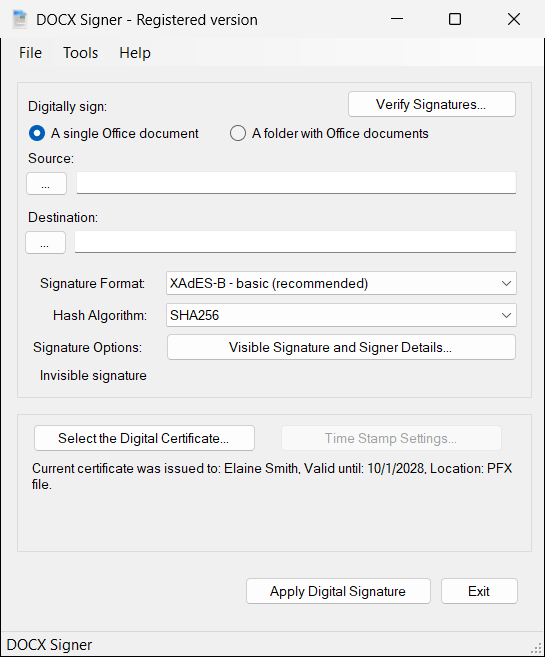Image resolution: width=545 pixels, height=657 pixels.
Task: Click the Source path input field
Action: 296,183
